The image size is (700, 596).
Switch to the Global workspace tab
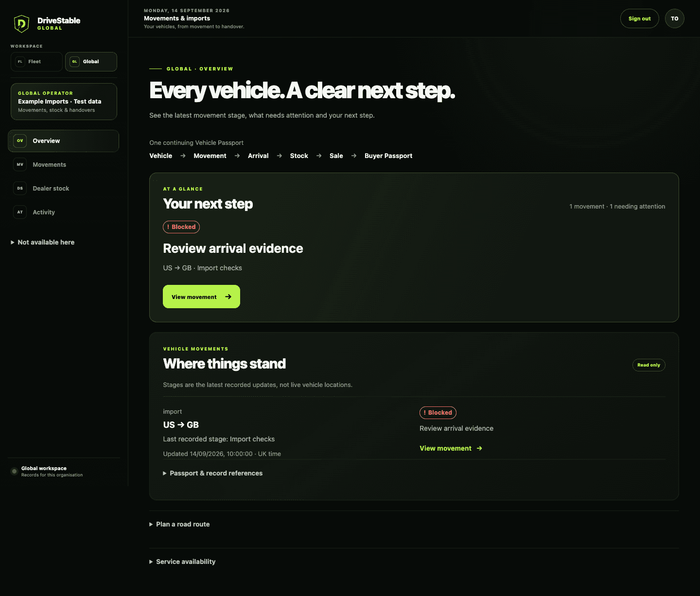click(x=91, y=62)
